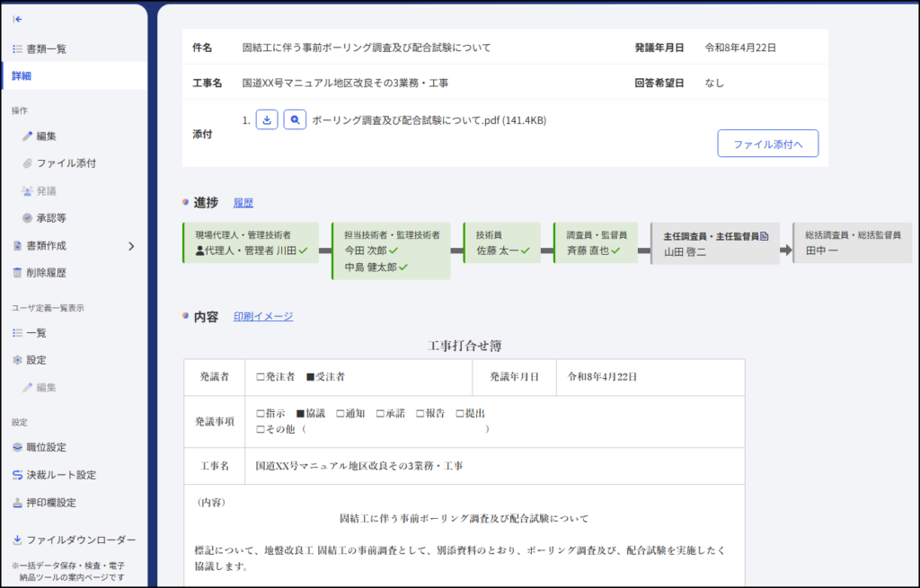
Task: Toggle the 発注者 checkbox
Action: pyautogui.click(x=261, y=377)
